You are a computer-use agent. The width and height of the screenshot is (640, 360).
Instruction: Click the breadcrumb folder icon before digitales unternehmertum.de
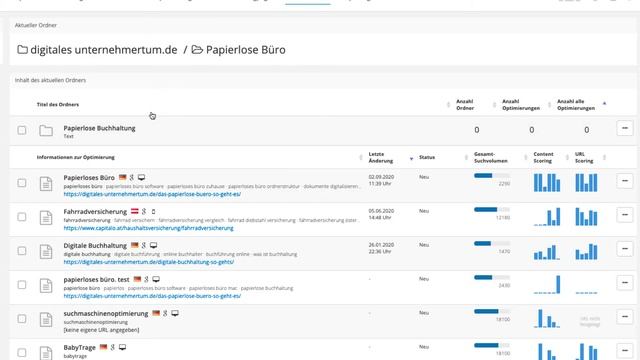(x=22, y=50)
